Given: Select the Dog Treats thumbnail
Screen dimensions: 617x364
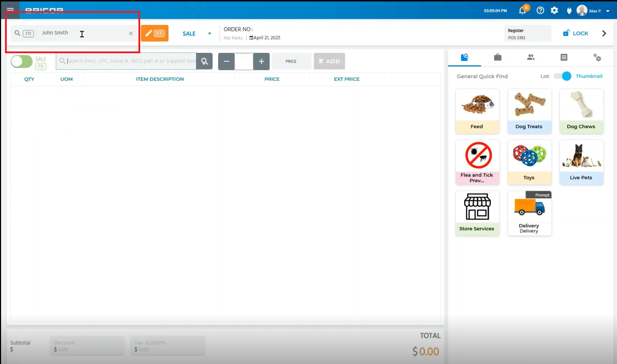Looking at the screenshot, I should (529, 111).
